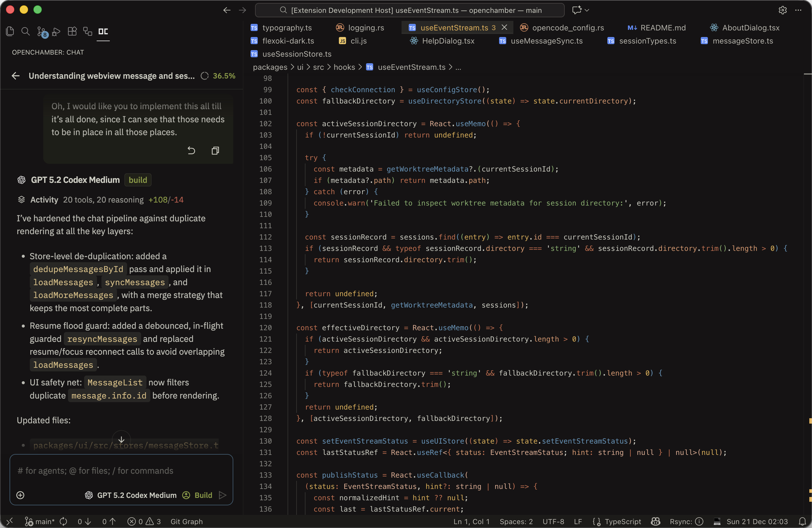812x528 pixels.
Task: Open the Rsync status entry
Action: pyautogui.click(x=686, y=521)
